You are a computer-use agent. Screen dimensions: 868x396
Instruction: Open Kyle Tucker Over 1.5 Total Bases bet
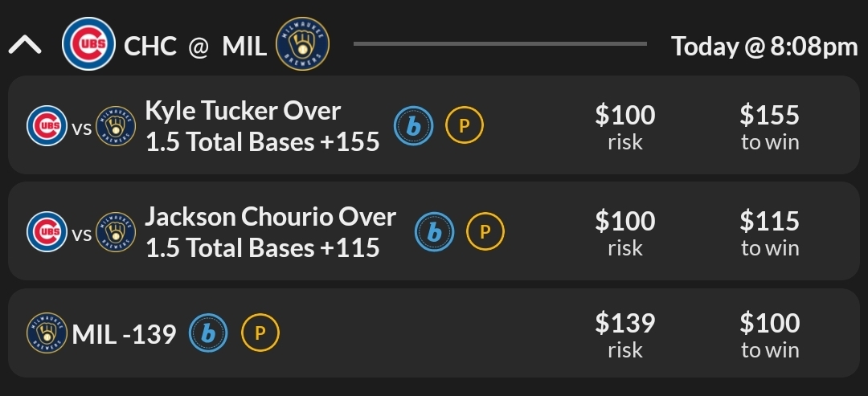[x=262, y=126]
